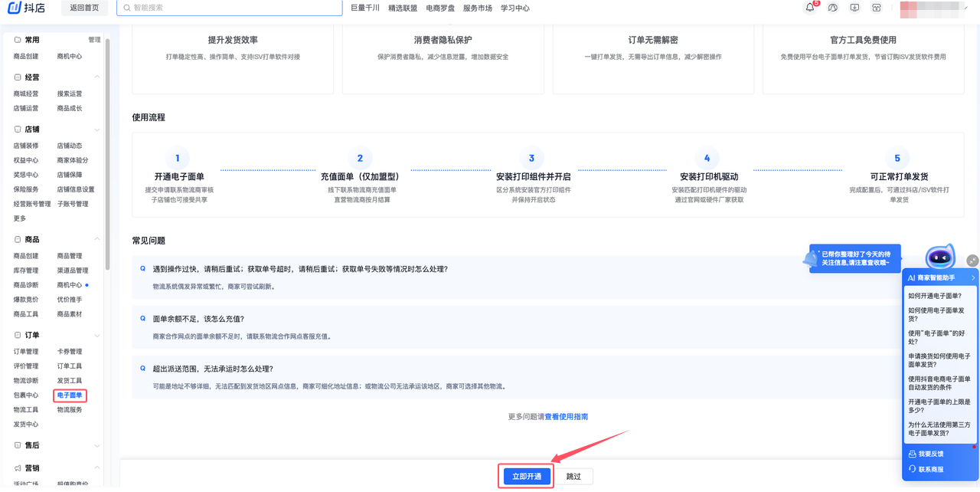Click the gift box icon in header
Screen dimensions: 980x492
877,8
